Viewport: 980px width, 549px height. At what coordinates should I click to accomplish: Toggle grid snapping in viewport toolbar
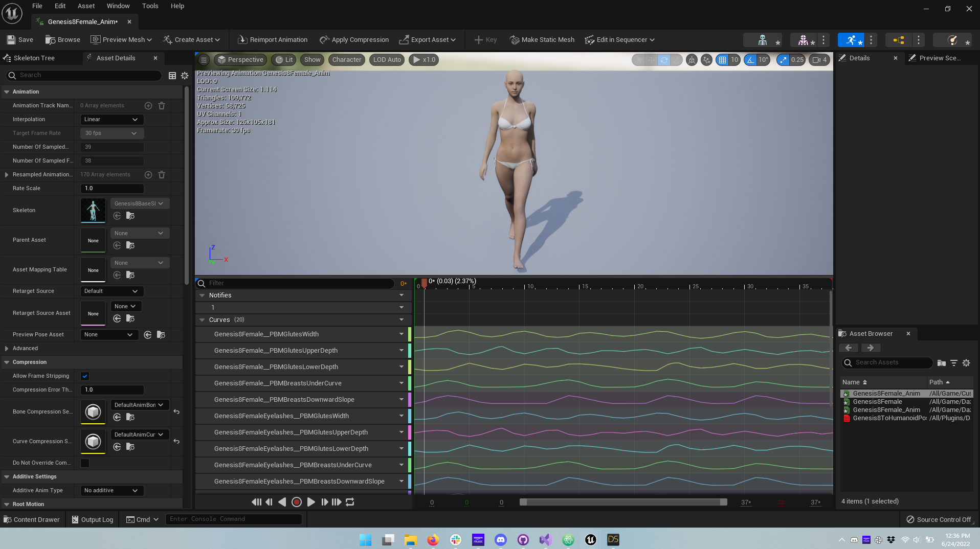tap(722, 60)
